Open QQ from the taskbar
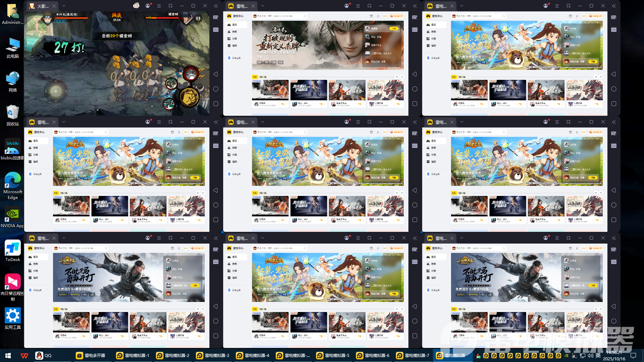644x362 pixels. pyautogui.click(x=44, y=356)
